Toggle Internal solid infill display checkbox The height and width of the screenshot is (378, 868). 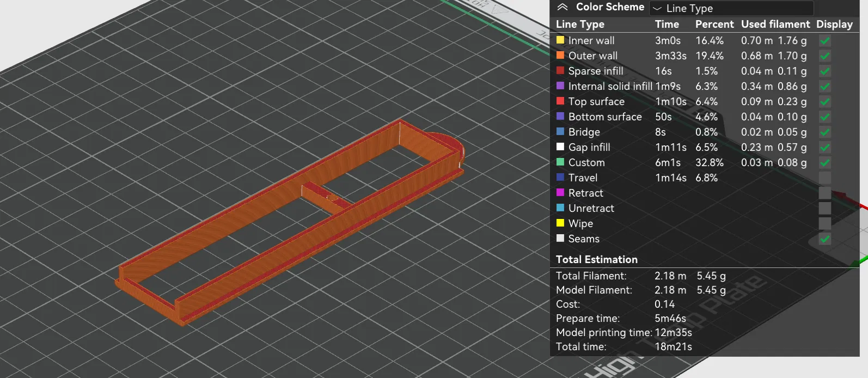click(825, 87)
